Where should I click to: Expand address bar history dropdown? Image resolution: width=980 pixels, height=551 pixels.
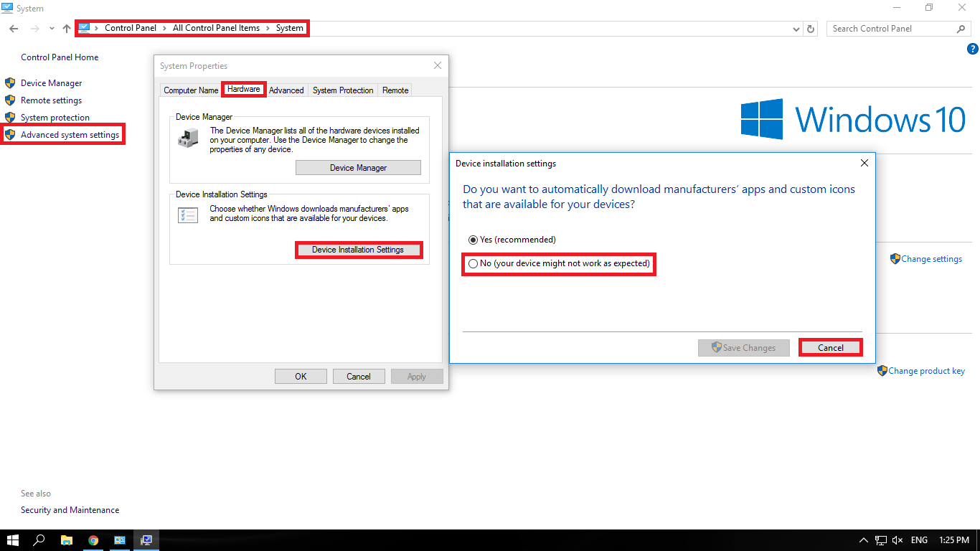click(796, 29)
